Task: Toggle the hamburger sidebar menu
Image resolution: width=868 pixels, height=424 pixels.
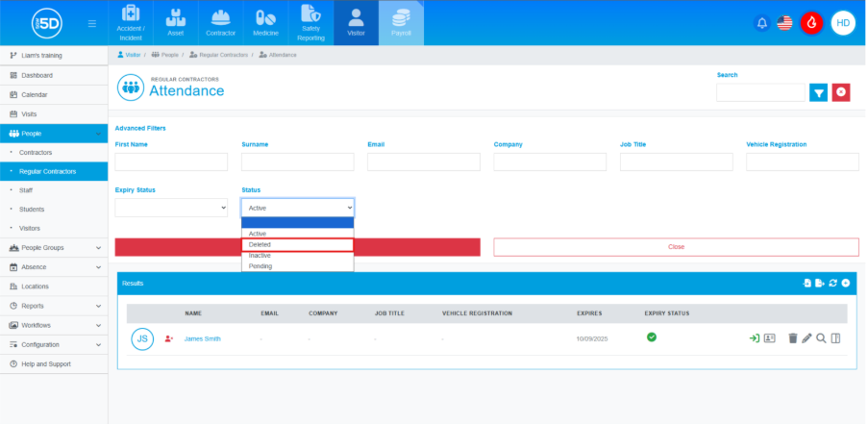Action: pyautogui.click(x=91, y=23)
